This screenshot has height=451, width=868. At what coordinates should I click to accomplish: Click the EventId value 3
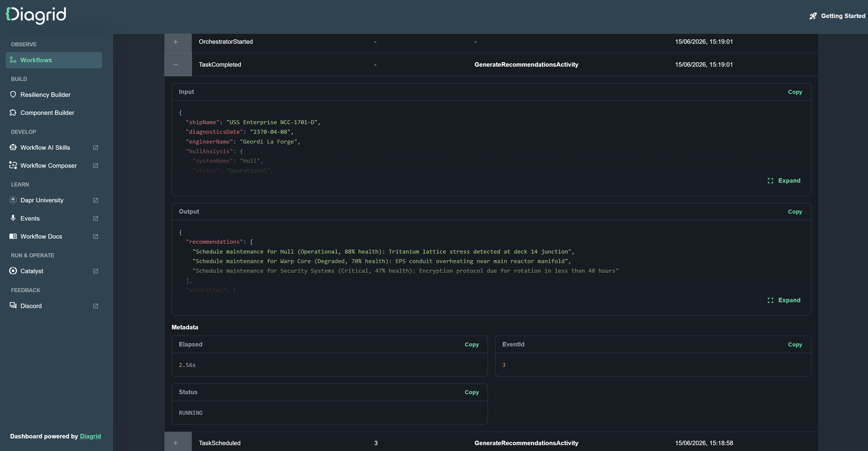pos(504,365)
